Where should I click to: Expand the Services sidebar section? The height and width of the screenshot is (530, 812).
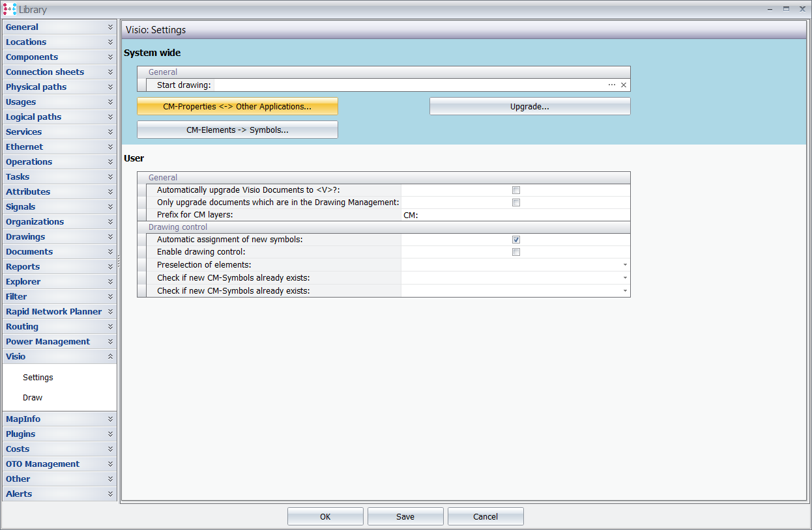pos(59,132)
